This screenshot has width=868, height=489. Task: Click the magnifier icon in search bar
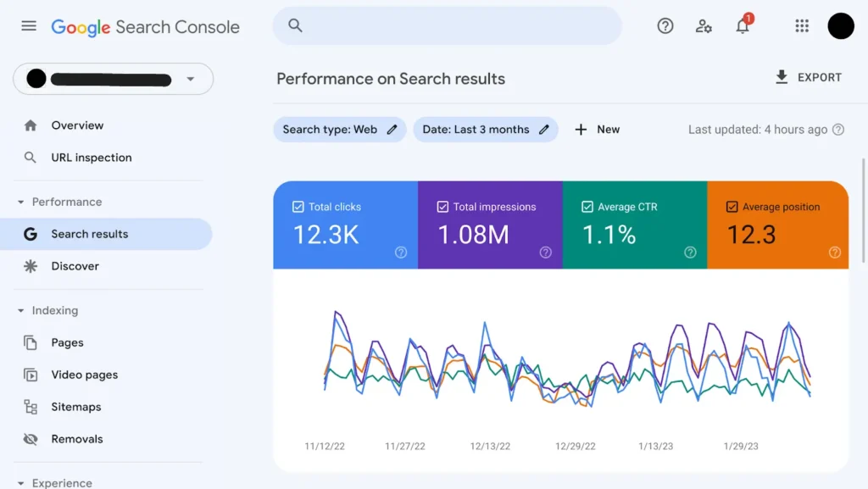coord(295,25)
